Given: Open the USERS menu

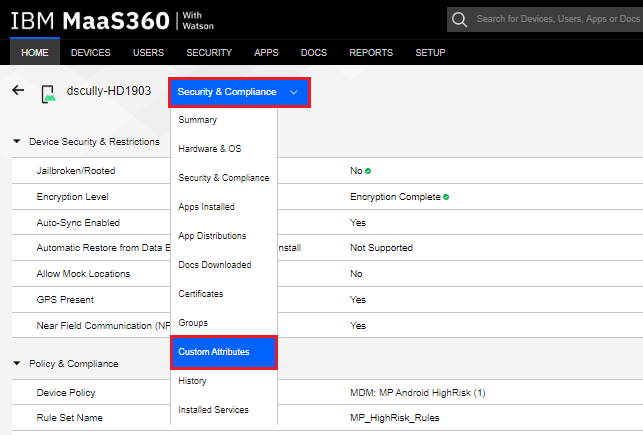Looking at the screenshot, I should (x=148, y=52).
